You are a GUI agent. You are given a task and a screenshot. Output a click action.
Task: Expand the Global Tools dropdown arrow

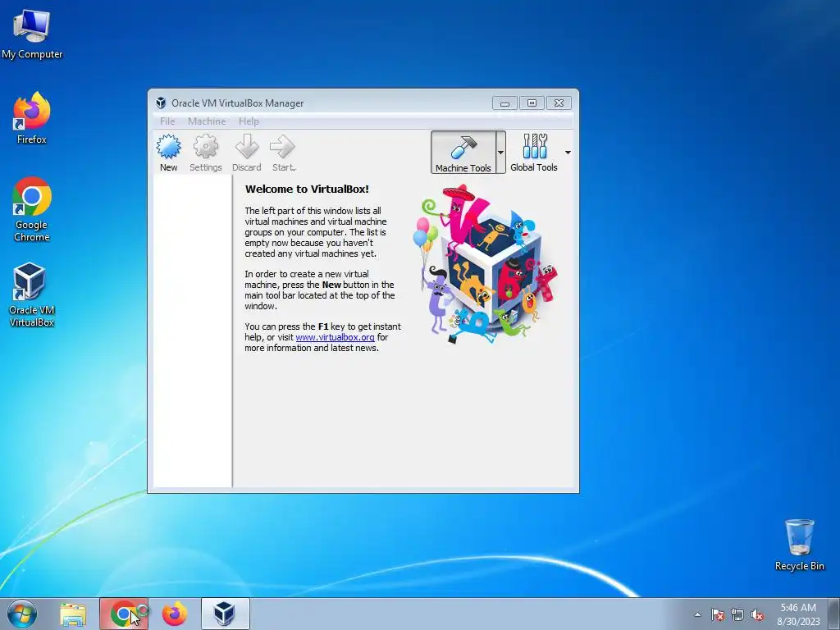coord(568,153)
